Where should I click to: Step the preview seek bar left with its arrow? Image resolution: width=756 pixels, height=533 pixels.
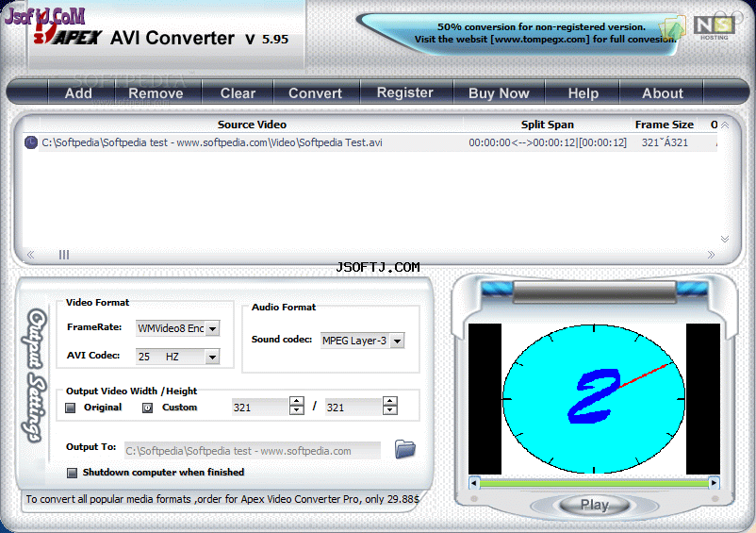coord(474,482)
